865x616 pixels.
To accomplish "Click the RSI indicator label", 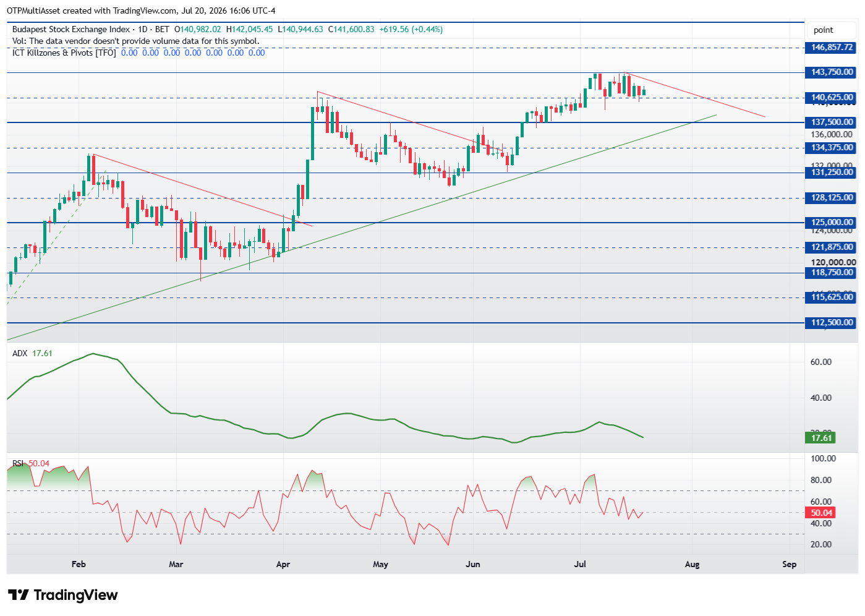I will point(18,463).
